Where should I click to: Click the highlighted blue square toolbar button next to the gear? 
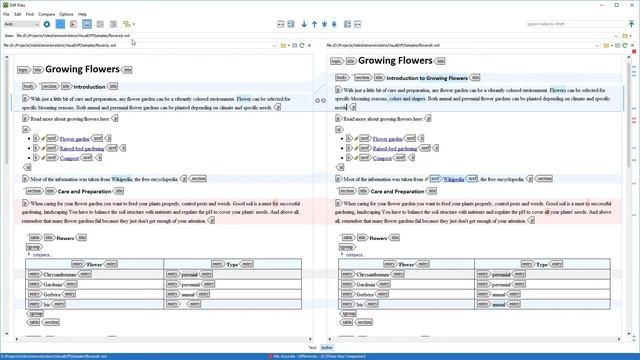pyautogui.click(x=60, y=24)
